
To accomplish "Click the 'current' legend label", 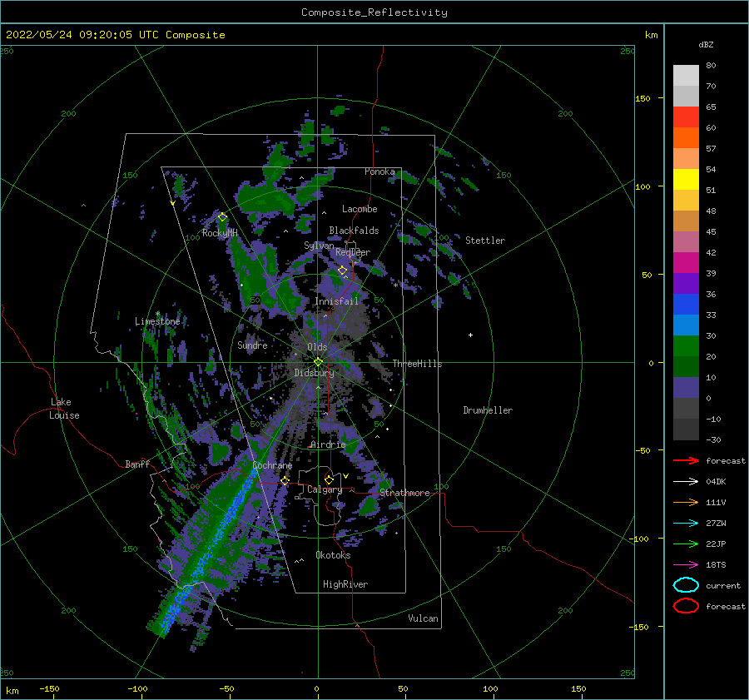I will (x=723, y=585).
